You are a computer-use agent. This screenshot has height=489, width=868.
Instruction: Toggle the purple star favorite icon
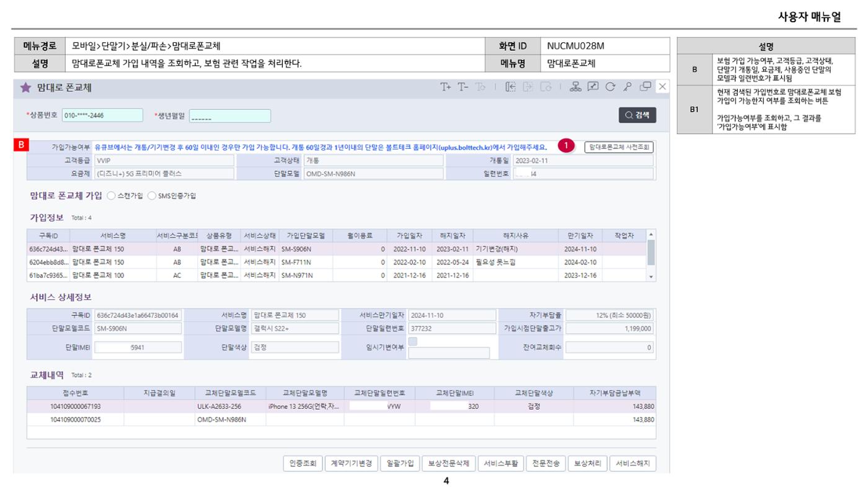click(x=25, y=87)
